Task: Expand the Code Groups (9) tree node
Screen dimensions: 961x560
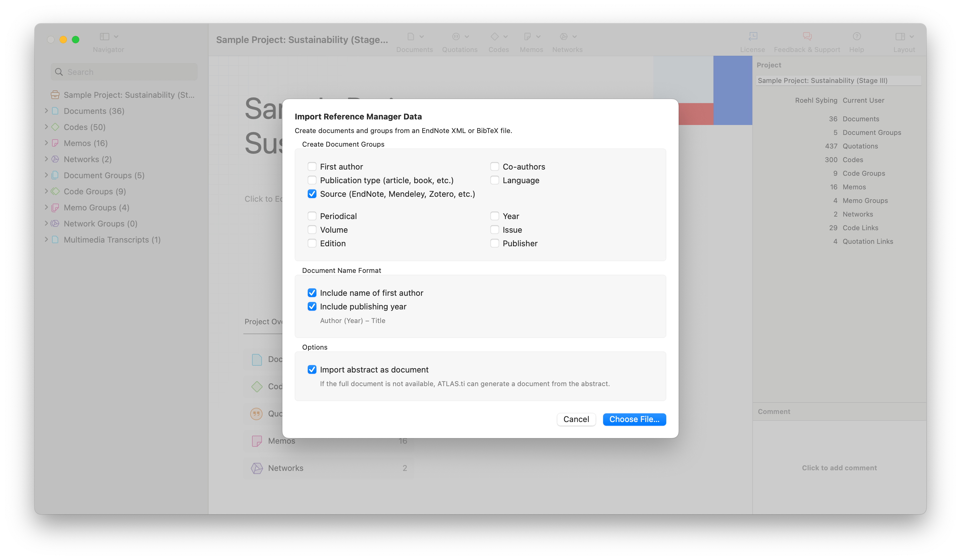Action: pos(46,191)
